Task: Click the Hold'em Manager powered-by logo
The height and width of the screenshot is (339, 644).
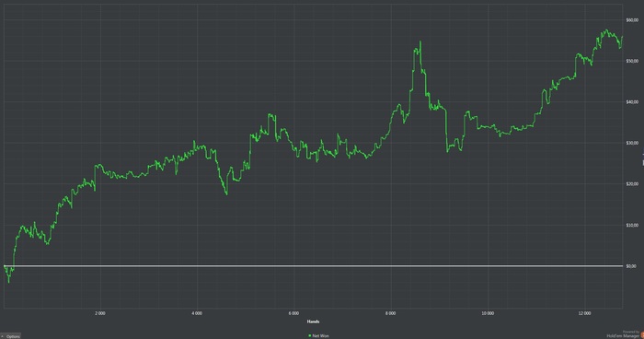Action: pos(625,334)
